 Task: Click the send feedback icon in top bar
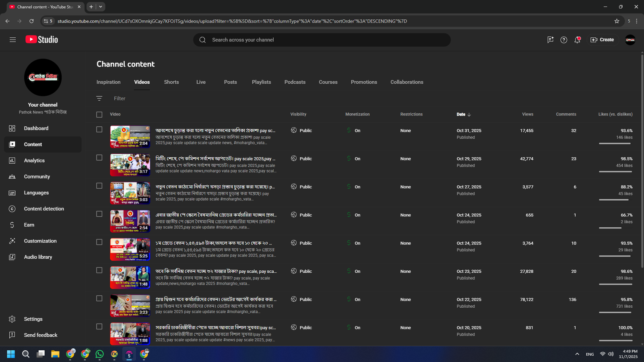550,40
